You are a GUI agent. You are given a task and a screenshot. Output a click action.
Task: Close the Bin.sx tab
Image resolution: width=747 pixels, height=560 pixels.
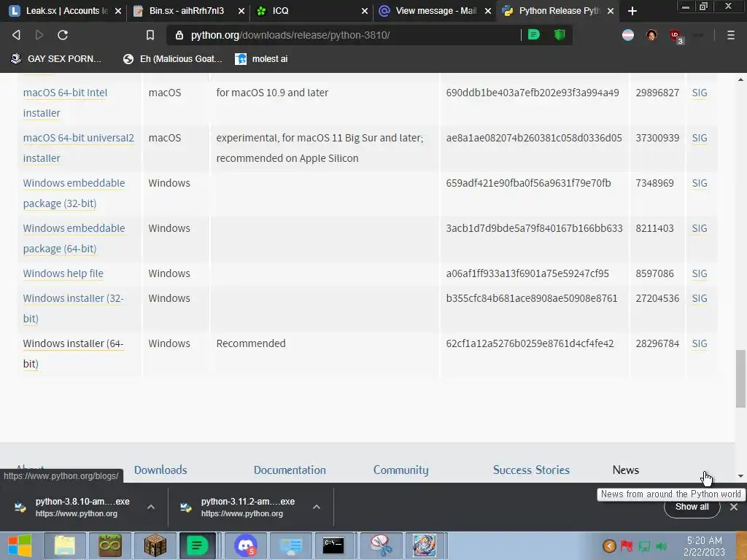coord(241,10)
